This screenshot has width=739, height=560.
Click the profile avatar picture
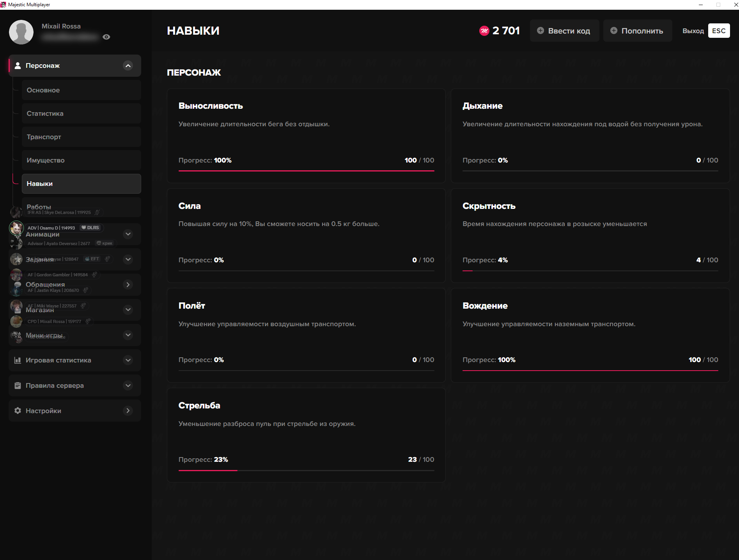tap(21, 32)
